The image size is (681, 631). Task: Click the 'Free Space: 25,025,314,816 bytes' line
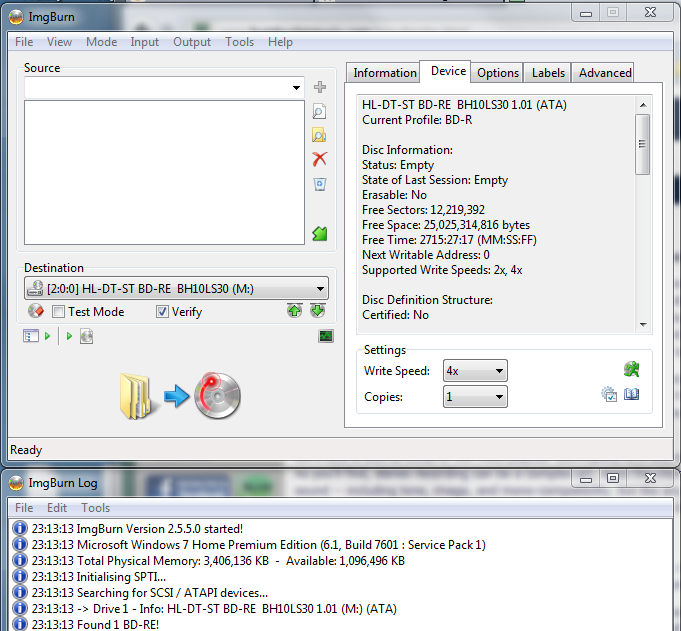[x=446, y=225]
